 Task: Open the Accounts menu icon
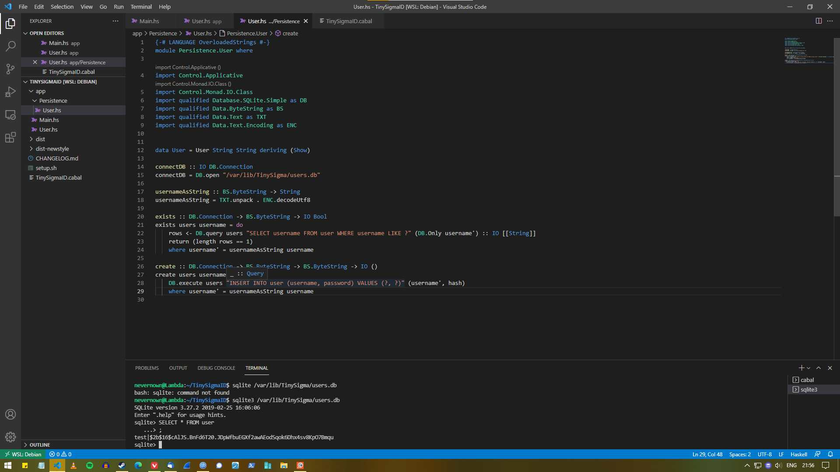[10, 414]
